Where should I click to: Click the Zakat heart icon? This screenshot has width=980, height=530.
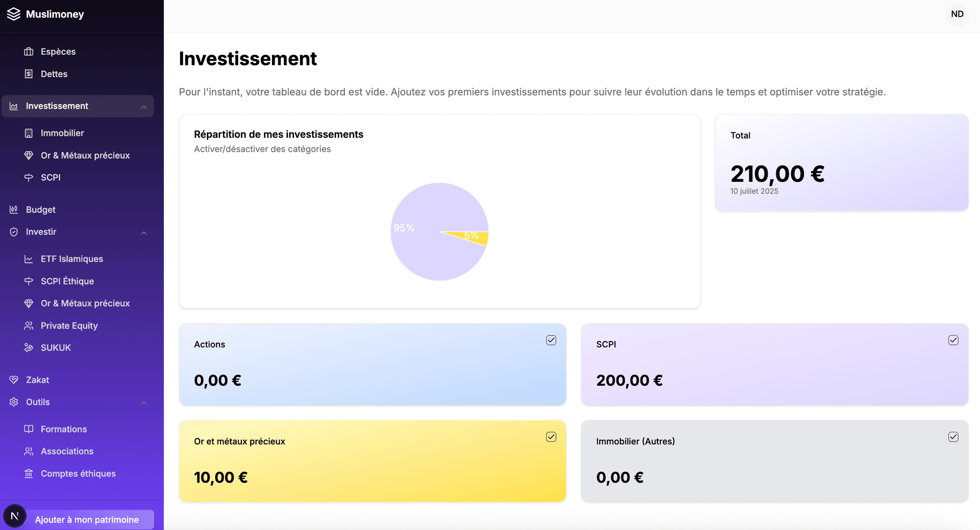coord(14,380)
